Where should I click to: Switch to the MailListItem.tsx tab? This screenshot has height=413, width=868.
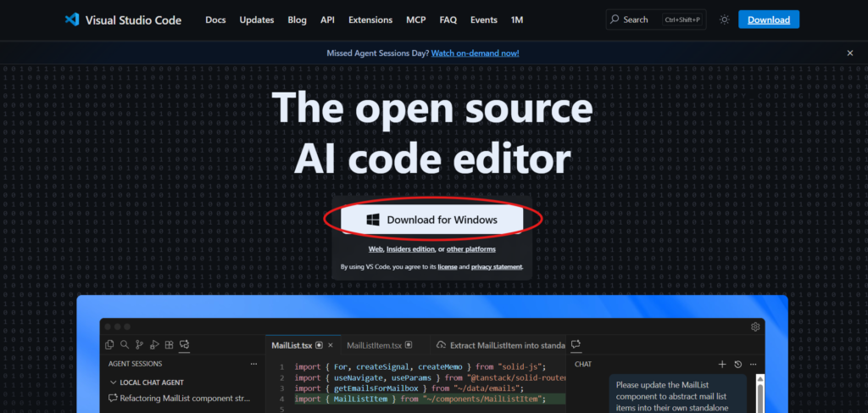[x=375, y=345]
